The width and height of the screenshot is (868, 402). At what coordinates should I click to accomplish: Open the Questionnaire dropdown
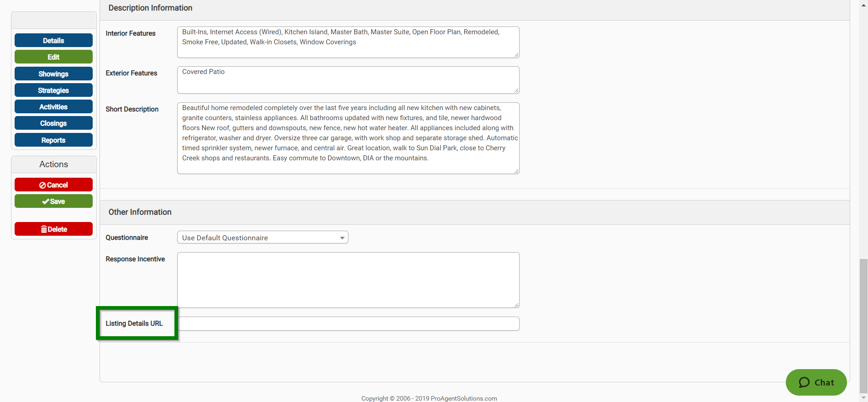click(263, 238)
